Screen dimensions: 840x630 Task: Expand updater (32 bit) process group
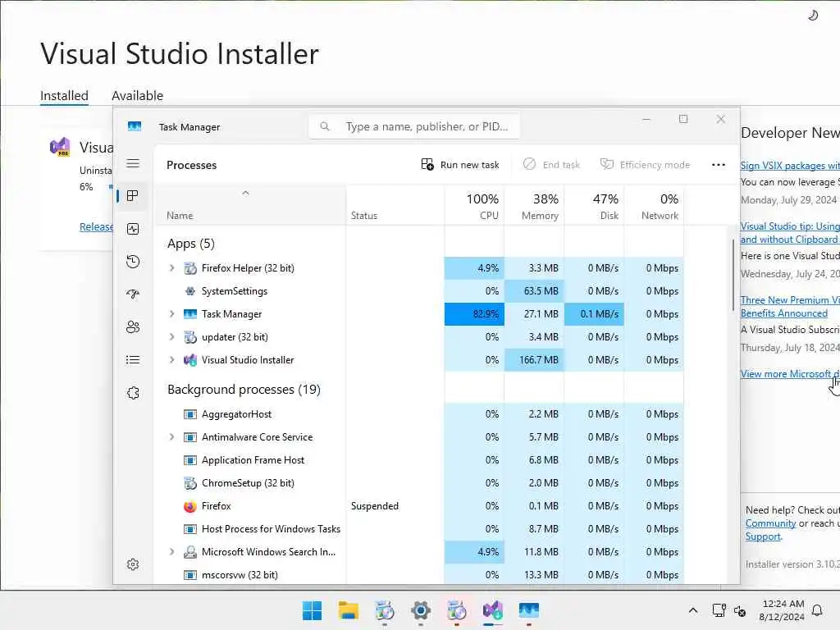pyautogui.click(x=171, y=337)
